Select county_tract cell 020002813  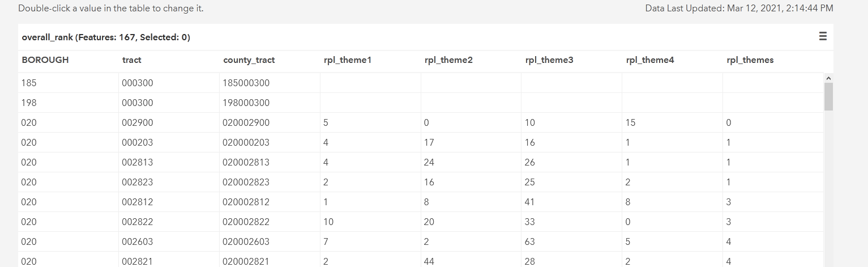pos(246,163)
